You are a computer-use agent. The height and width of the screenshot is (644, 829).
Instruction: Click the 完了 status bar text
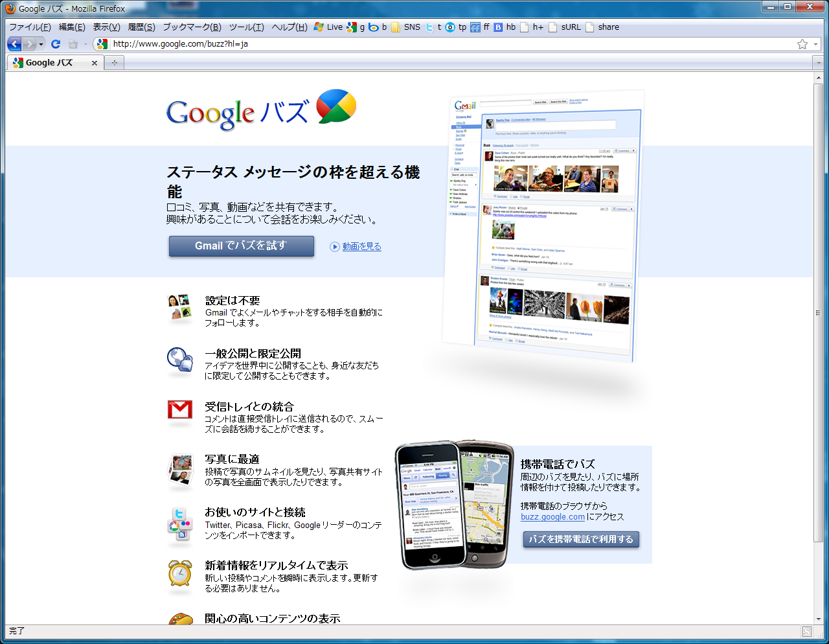point(16,632)
